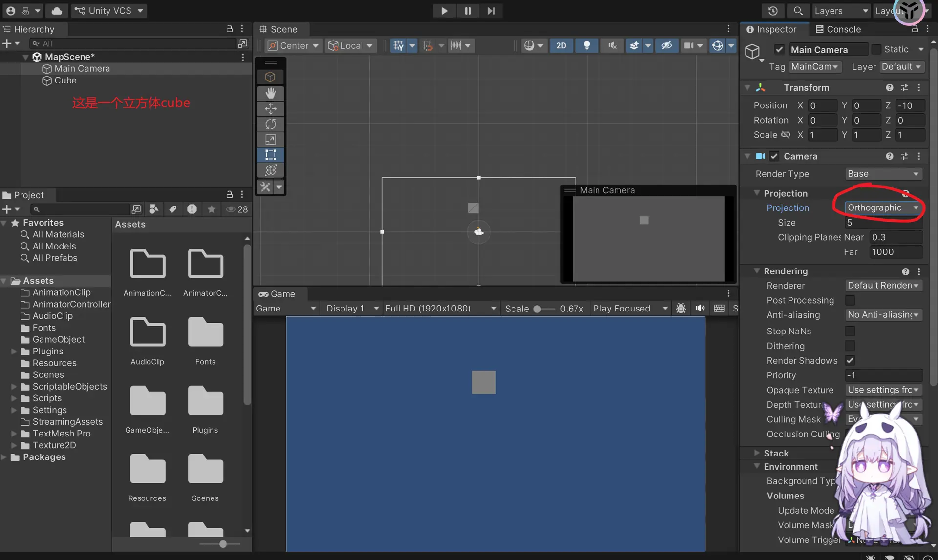Image resolution: width=938 pixels, height=560 pixels.
Task: Open the global search icon
Action: 798,11
